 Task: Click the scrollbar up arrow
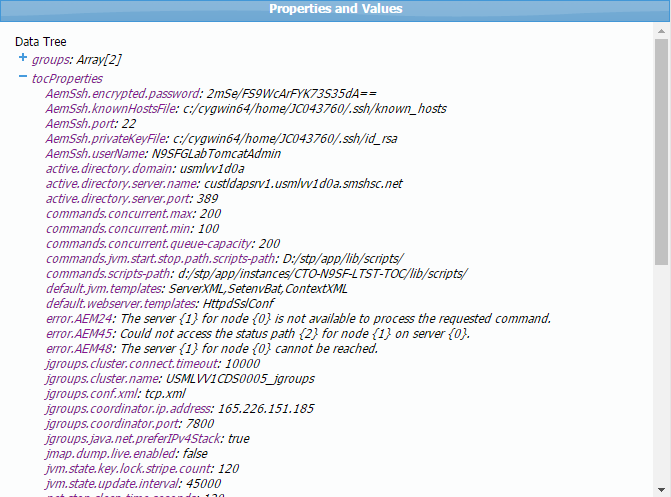point(661,31)
